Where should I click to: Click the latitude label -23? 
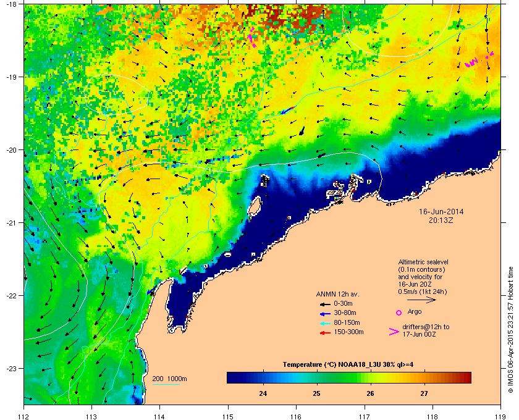(11, 368)
